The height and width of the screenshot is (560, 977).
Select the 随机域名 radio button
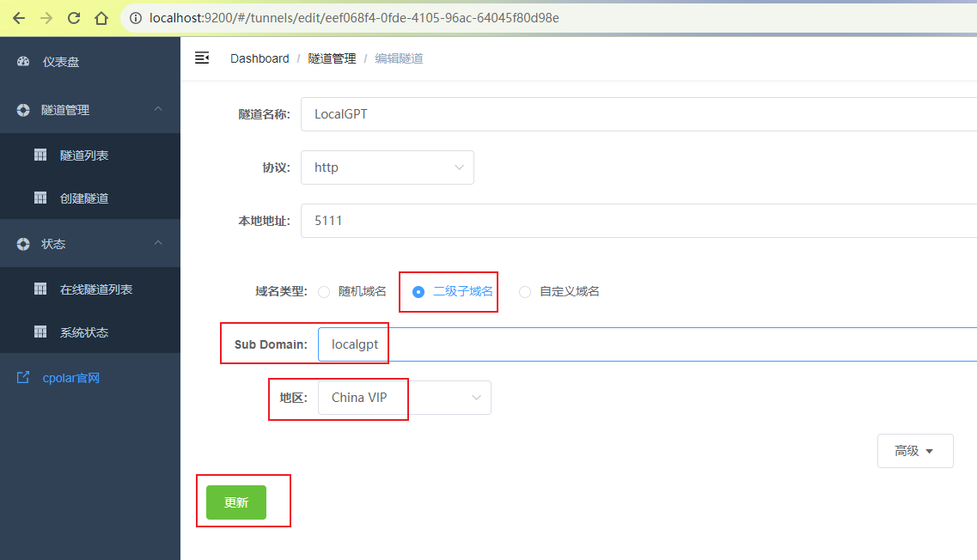pos(324,292)
